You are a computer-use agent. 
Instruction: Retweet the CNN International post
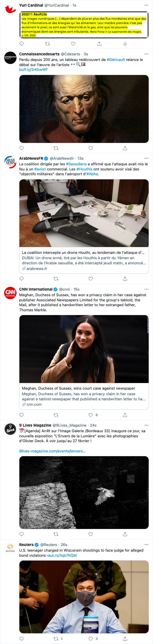coord(56,415)
